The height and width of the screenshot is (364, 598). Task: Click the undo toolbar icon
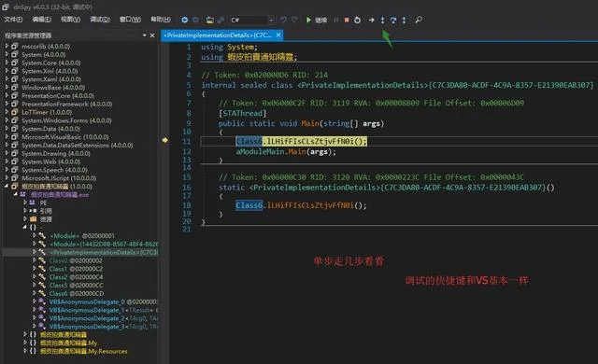click(283, 20)
